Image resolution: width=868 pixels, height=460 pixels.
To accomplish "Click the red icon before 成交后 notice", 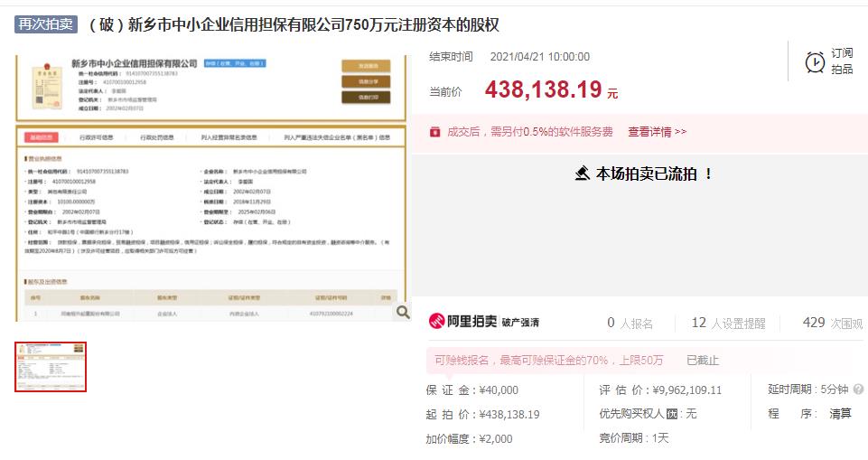I will point(434,131).
